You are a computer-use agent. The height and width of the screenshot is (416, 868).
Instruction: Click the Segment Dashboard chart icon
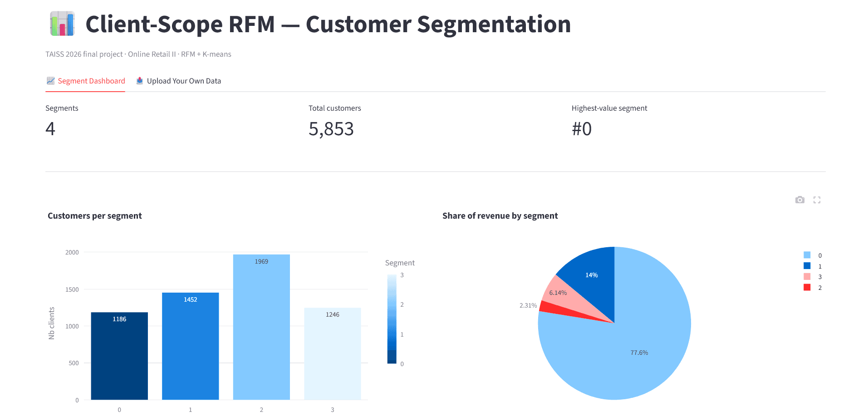pyautogui.click(x=50, y=81)
